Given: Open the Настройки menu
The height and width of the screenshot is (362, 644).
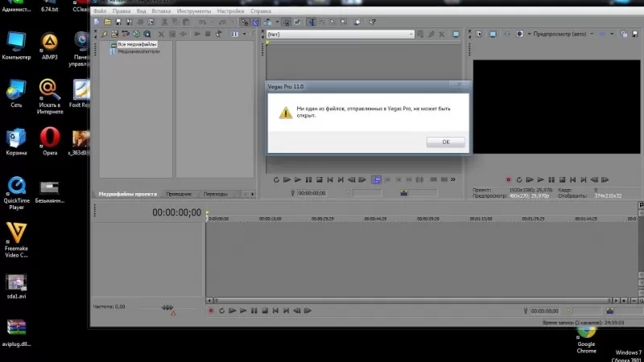Looking at the screenshot, I should click(230, 11).
